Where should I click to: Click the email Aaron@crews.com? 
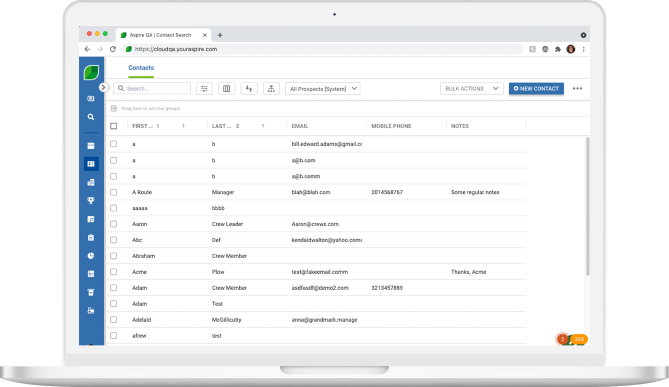pos(315,224)
